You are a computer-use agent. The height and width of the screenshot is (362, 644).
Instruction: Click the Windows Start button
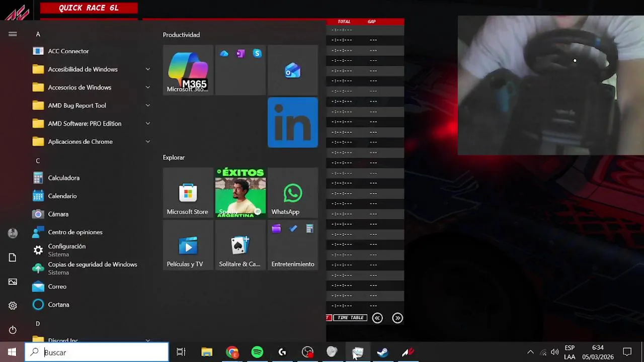click(x=12, y=352)
